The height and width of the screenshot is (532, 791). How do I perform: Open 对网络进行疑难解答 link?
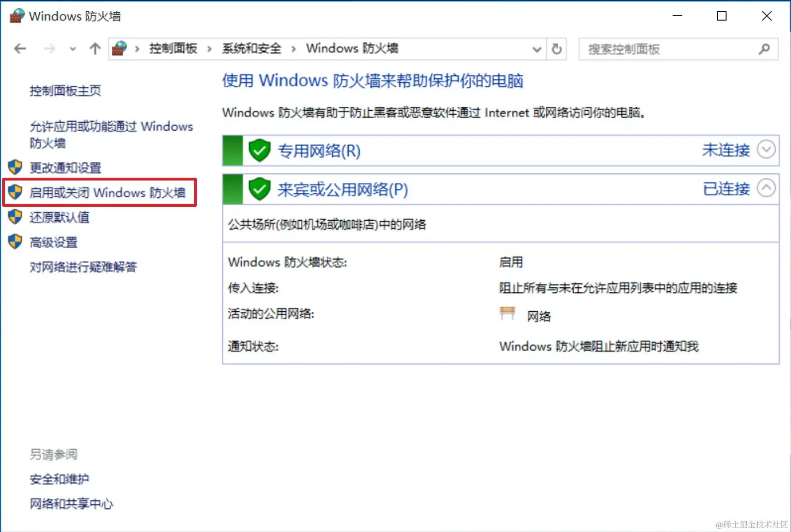pos(83,267)
